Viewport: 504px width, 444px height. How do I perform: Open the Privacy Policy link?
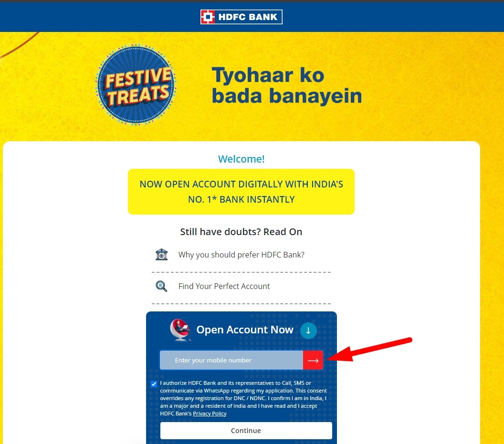(x=210, y=413)
